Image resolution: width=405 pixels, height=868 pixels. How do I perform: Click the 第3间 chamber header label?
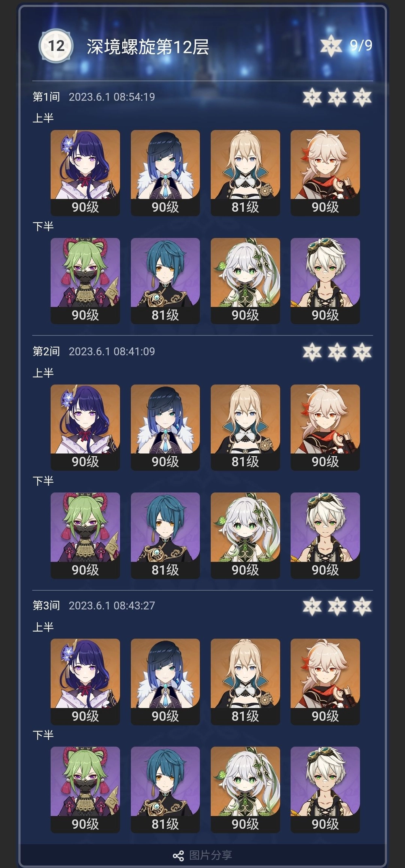pyautogui.click(x=46, y=606)
